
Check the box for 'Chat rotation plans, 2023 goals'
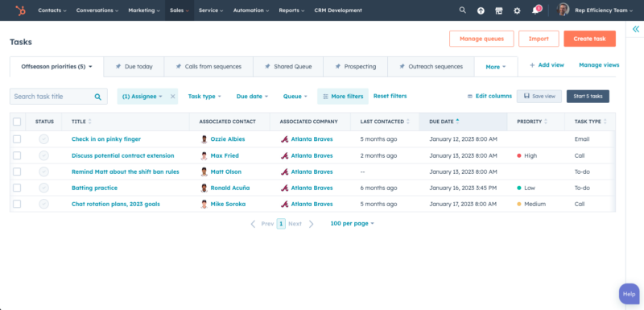pos(17,204)
